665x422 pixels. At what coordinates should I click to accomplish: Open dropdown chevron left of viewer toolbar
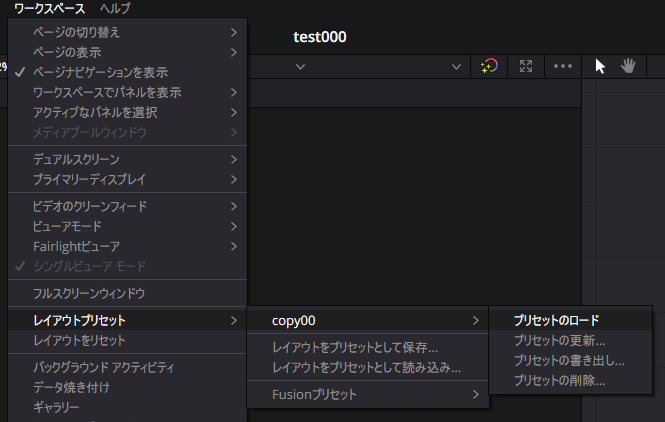tap(300, 67)
